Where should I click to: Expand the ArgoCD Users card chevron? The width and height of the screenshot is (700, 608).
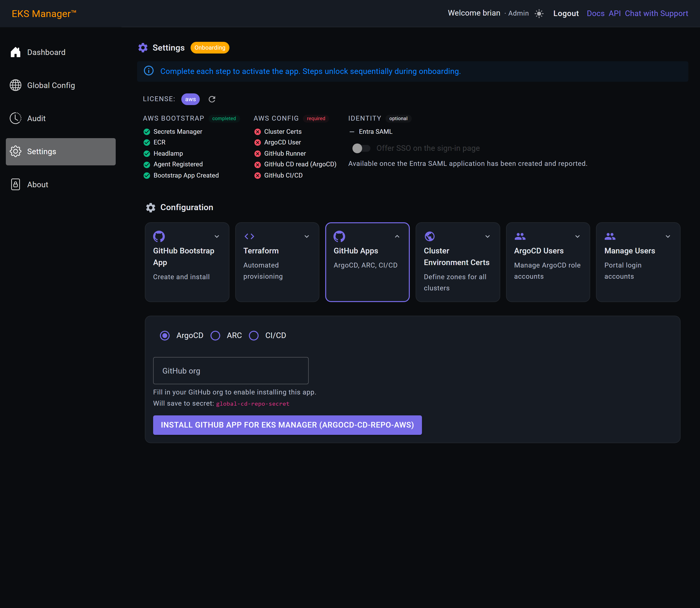(577, 236)
